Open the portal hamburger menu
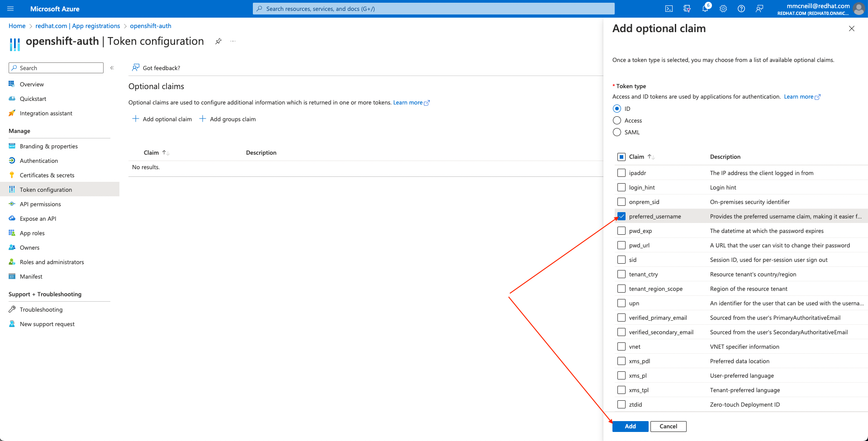The height and width of the screenshot is (441, 868). tap(10, 9)
